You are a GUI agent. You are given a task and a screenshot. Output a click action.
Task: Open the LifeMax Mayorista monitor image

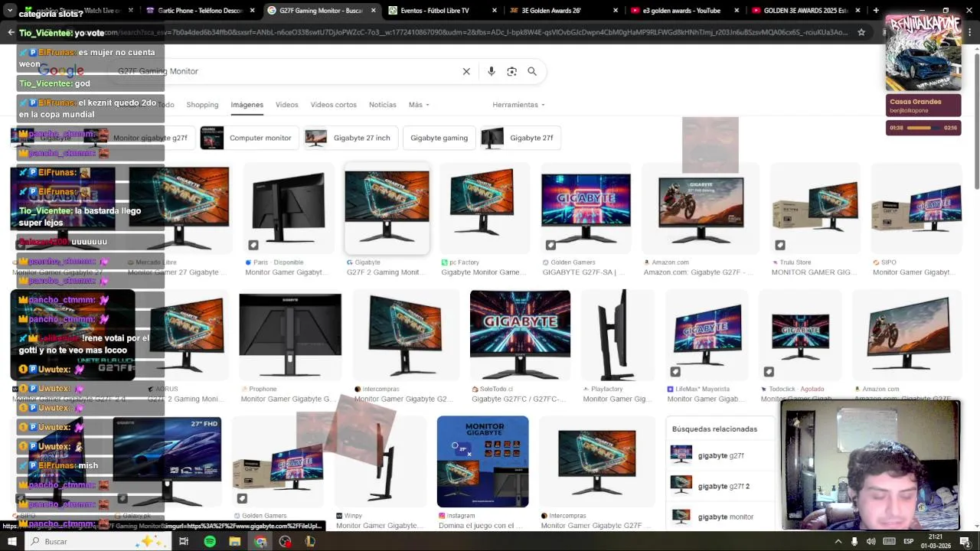(707, 334)
